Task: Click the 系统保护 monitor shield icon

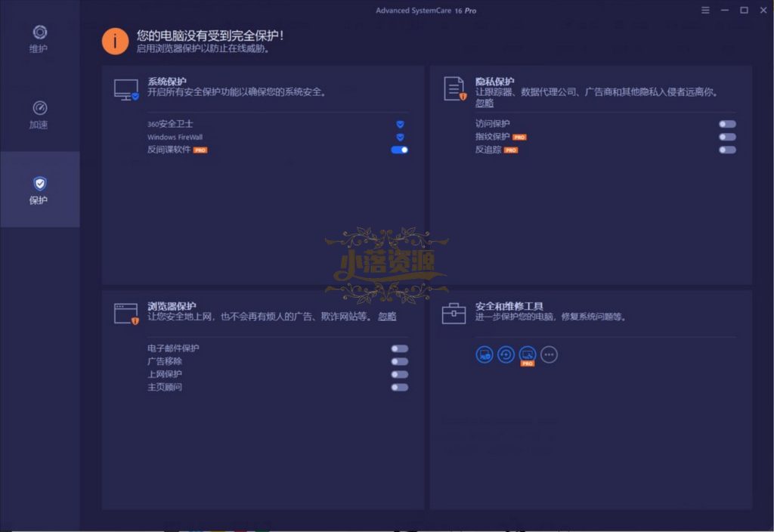Action: point(126,90)
